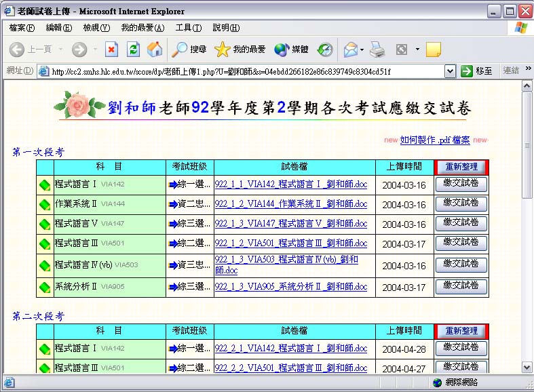Click 重新整理 button in first exam table
This screenshot has height=392, width=534.
coord(461,167)
